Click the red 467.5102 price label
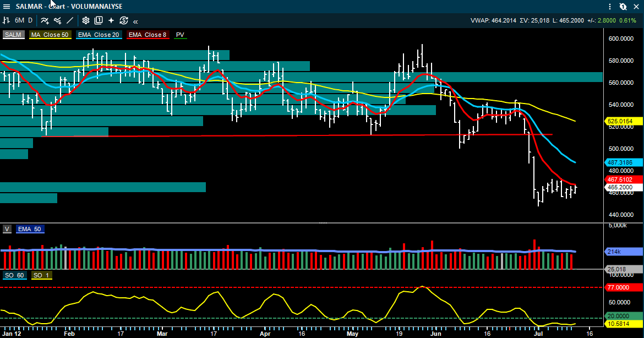 [x=624, y=179]
